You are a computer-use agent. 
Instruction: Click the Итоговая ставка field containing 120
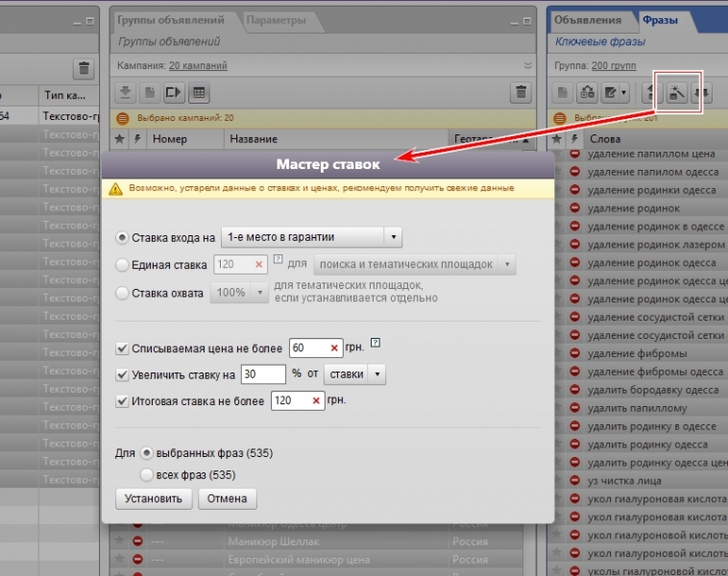298,400
